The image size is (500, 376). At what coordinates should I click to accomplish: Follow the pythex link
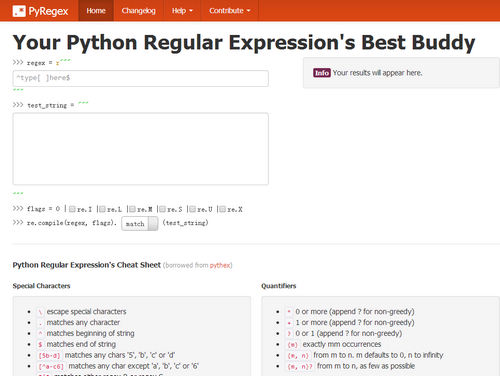[x=220, y=265]
